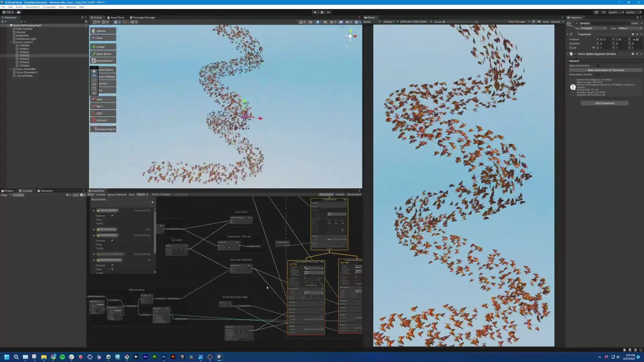Toggle 2D view in Scene toolbar
The height and width of the screenshot is (362, 644).
tap(310, 22)
